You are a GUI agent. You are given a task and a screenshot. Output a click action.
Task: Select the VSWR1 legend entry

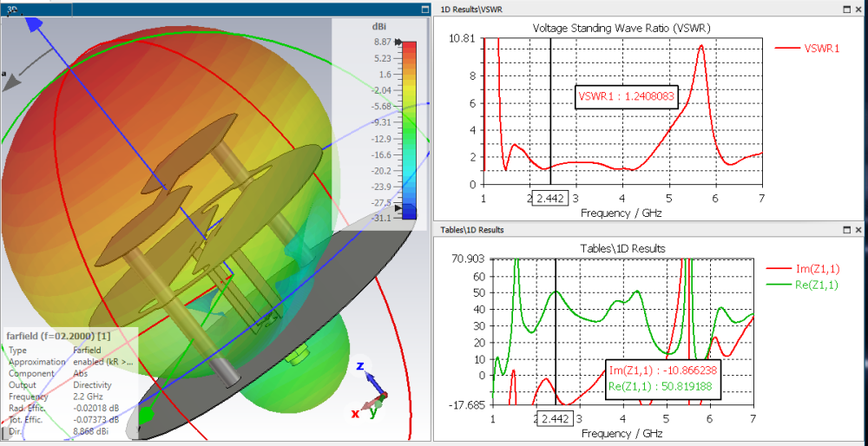[x=807, y=48]
